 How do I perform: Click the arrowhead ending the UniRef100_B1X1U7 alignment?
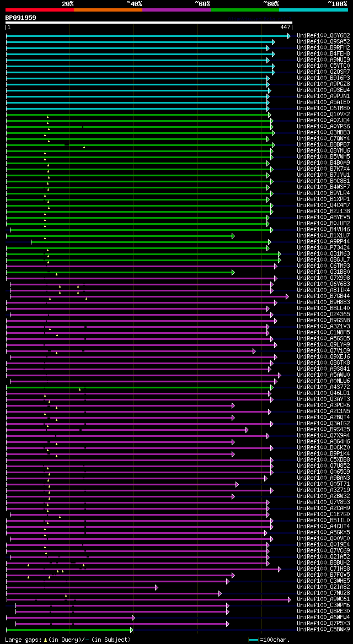click(x=233, y=236)
